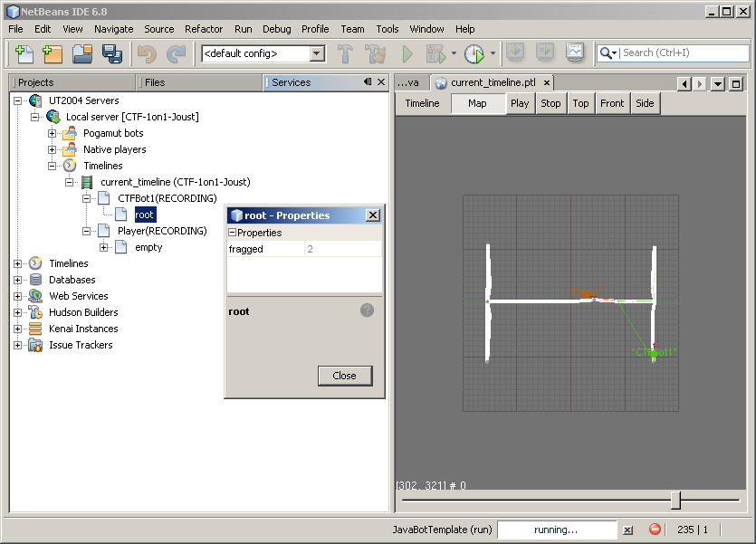
Task: Toggle the Map view button
Action: (x=477, y=103)
